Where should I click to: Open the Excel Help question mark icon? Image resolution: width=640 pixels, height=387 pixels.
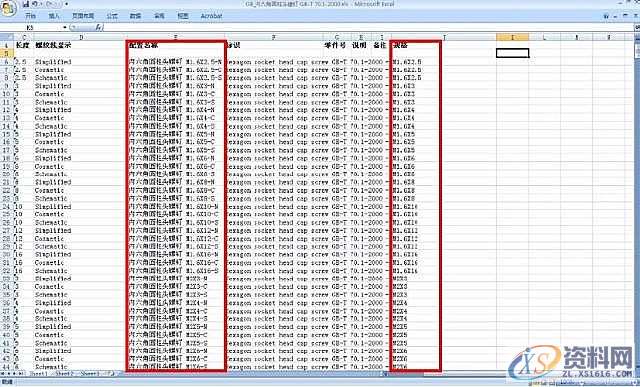[606, 16]
